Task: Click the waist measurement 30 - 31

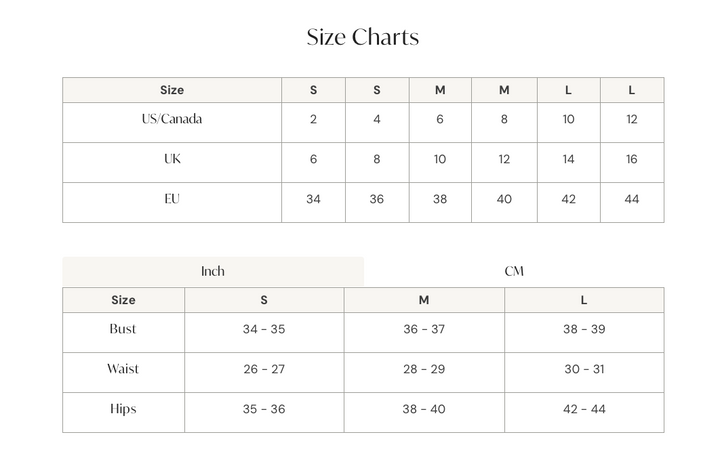Action: [584, 370]
